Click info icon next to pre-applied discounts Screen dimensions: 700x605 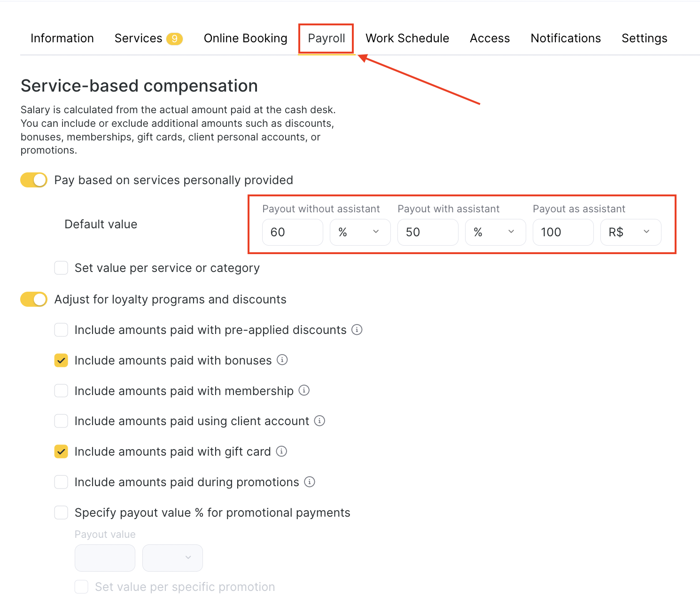click(x=357, y=330)
